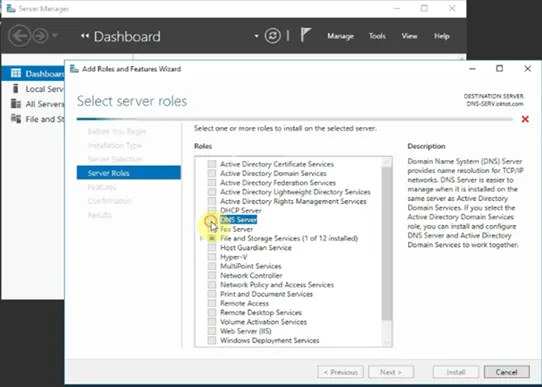Click the Install button
This screenshot has width=542, height=387.
(456, 372)
